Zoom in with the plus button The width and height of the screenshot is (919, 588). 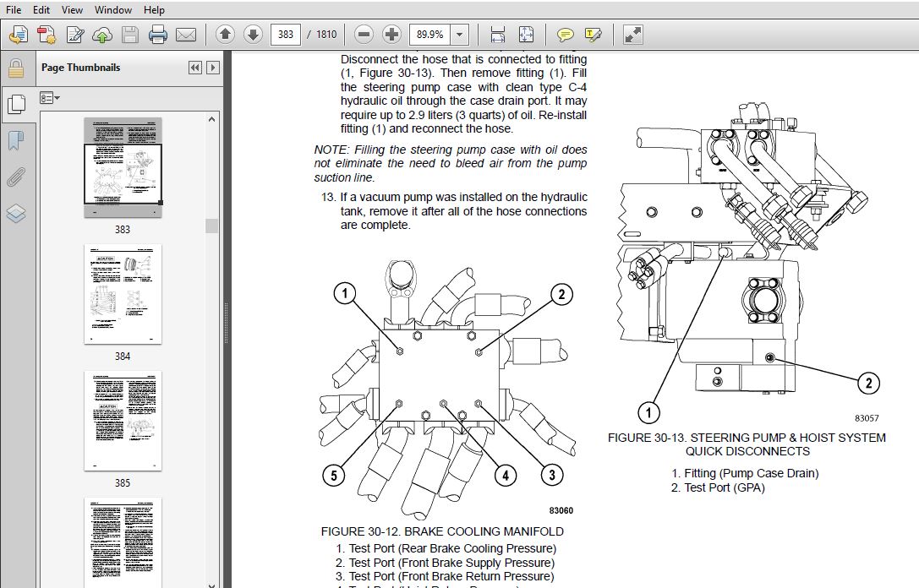point(391,35)
